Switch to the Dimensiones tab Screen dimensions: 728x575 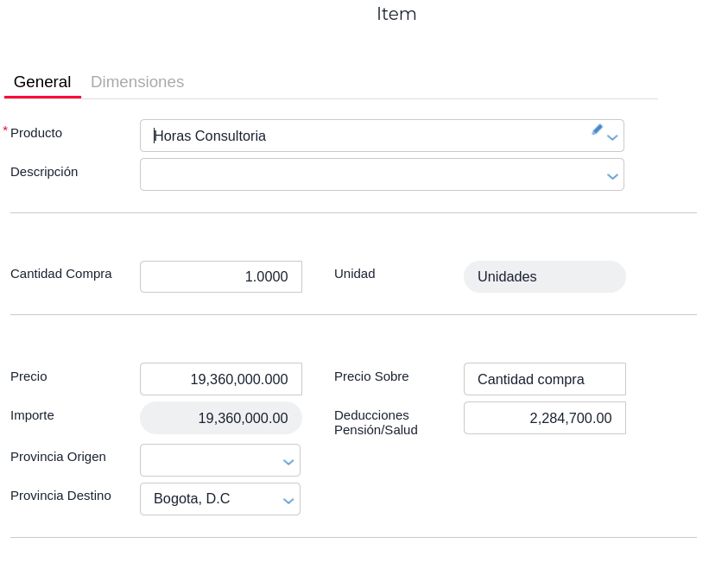pos(137,82)
